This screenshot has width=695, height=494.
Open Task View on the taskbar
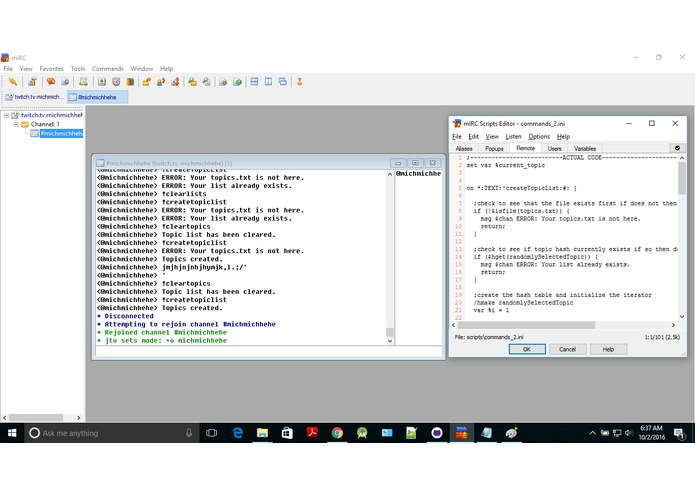point(211,433)
